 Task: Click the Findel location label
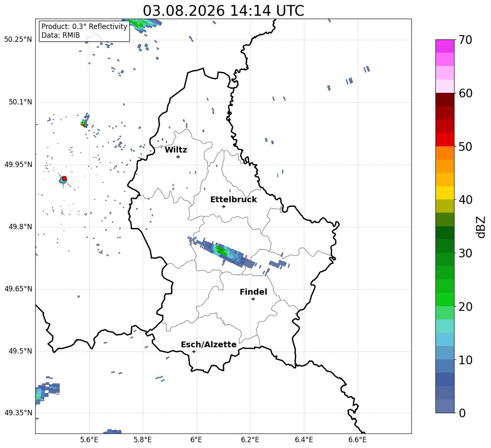coord(253,292)
